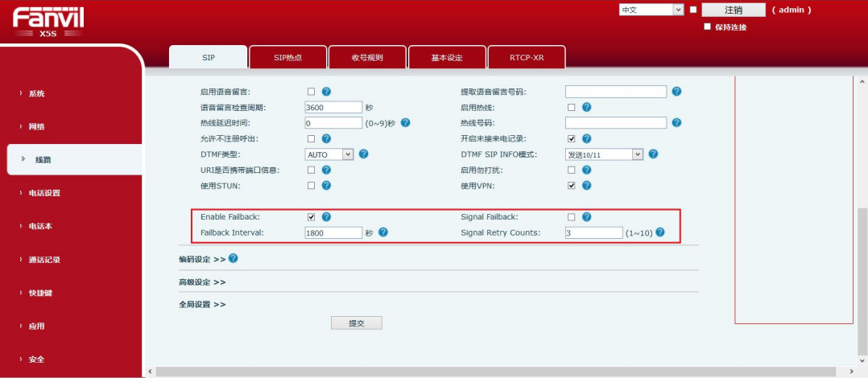This screenshot has height=378, width=868.
Task: Click help icon beside 使用STUN checkbox
Action: [x=327, y=186]
